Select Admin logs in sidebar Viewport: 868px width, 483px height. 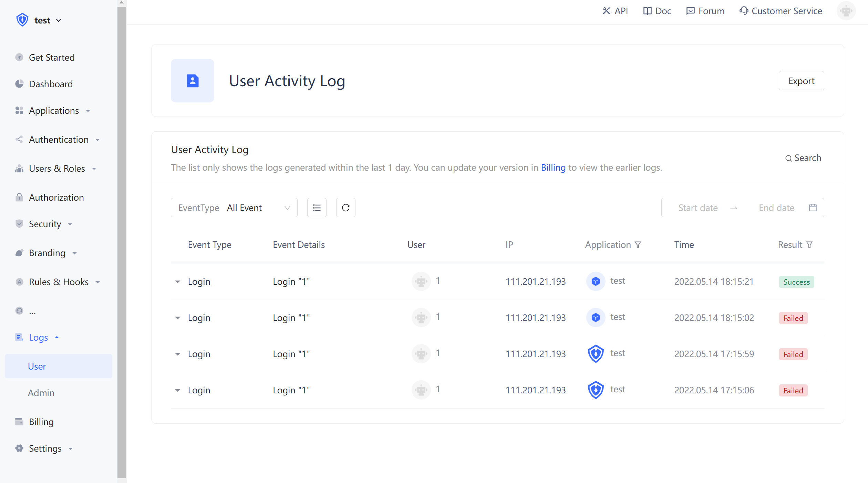pos(41,393)
